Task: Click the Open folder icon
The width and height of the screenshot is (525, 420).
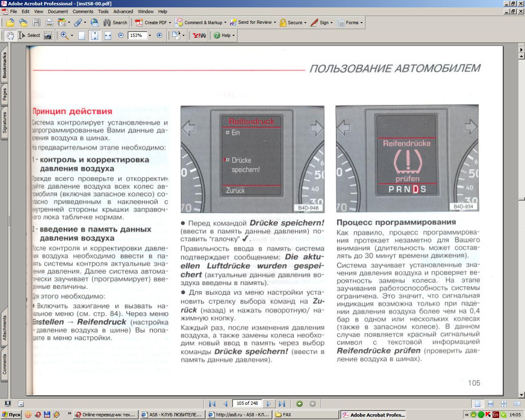Action: pyautogui.click(x=10, y=23)
